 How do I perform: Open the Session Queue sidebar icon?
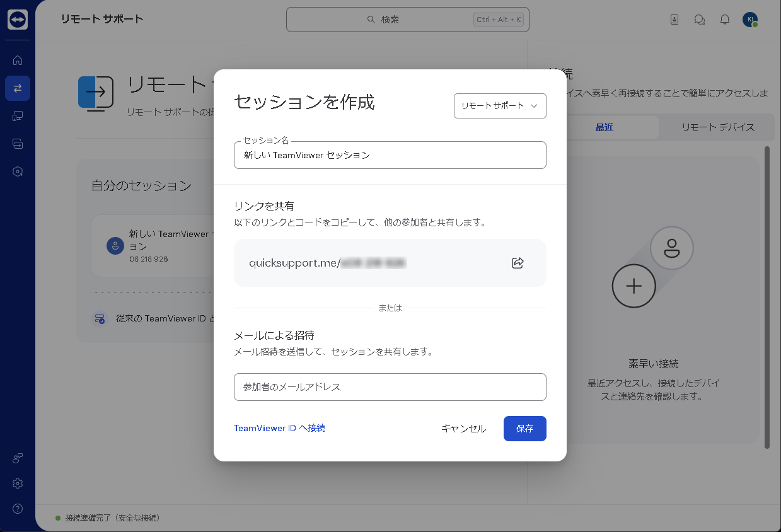17,144
